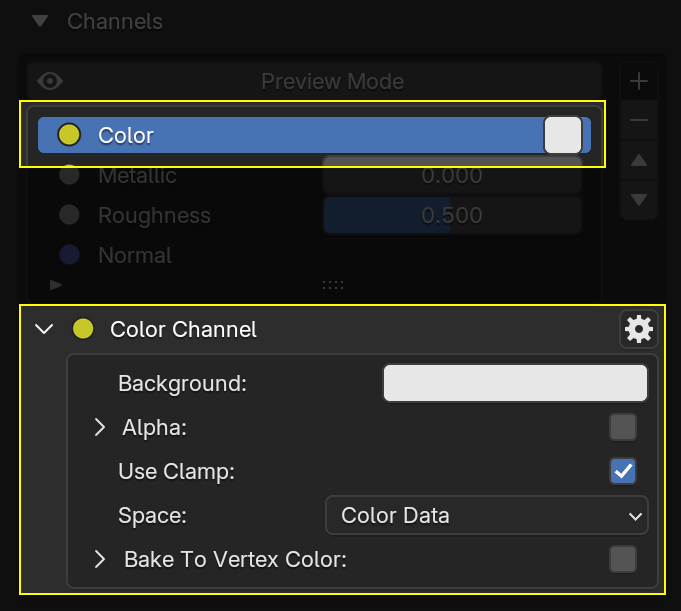Open Color Channel settings gear
This screenshot has height=611, width=681.
click(x=638, y=330)
